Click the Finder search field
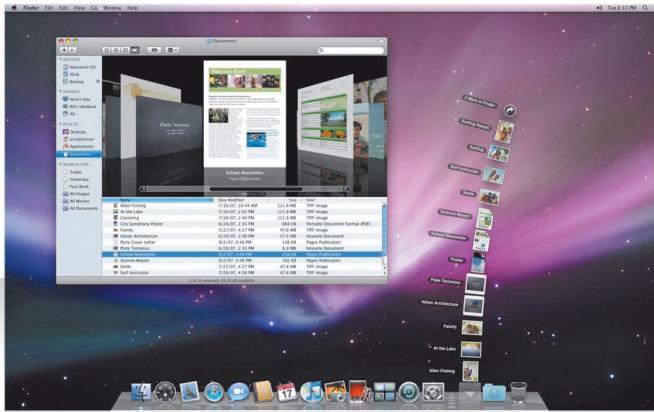The height and width of the screenshot is (412, 654). click(351, 50)
